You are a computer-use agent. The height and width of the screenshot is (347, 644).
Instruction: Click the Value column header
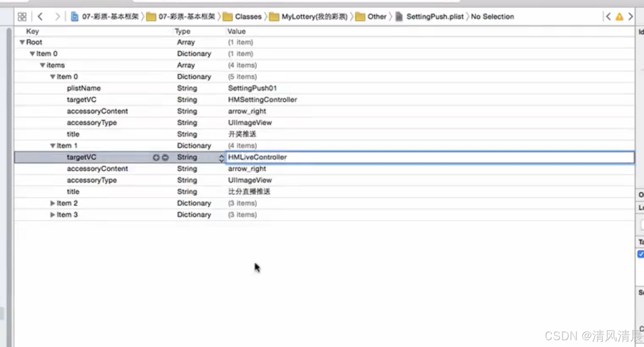[237, 31]
